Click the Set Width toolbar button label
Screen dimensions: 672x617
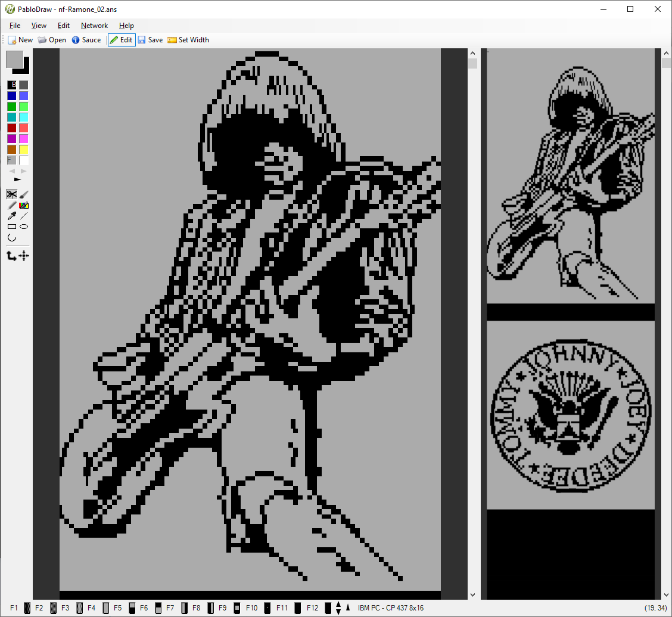pyautogui.click(x=194, y=40)
